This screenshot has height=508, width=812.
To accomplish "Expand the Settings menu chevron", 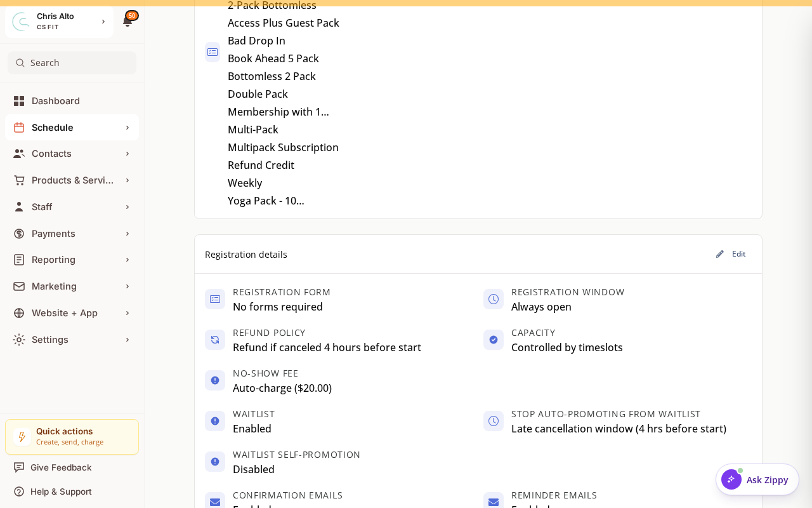I will point(128,340).
